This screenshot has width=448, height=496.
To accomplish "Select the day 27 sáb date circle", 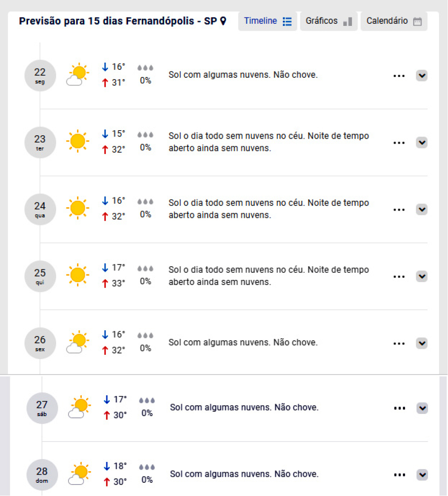I will point(42,408).
